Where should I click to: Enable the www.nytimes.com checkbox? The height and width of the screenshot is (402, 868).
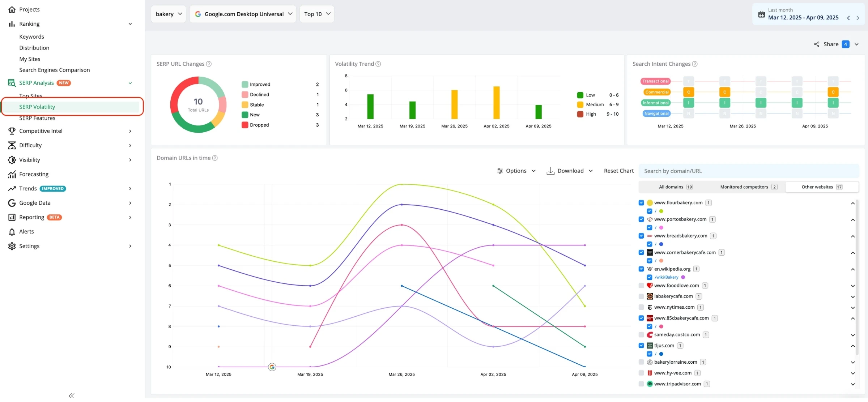pyautogui.click(x=641, y=307)
